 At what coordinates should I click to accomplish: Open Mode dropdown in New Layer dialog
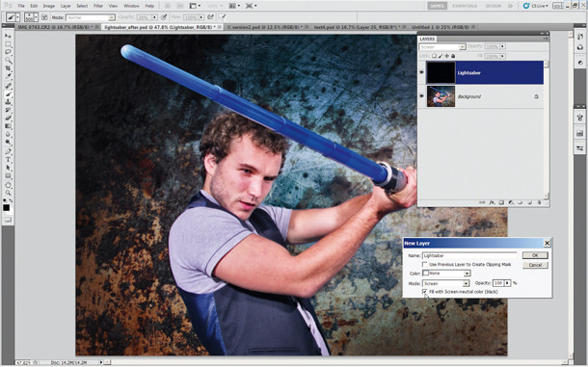467,284
